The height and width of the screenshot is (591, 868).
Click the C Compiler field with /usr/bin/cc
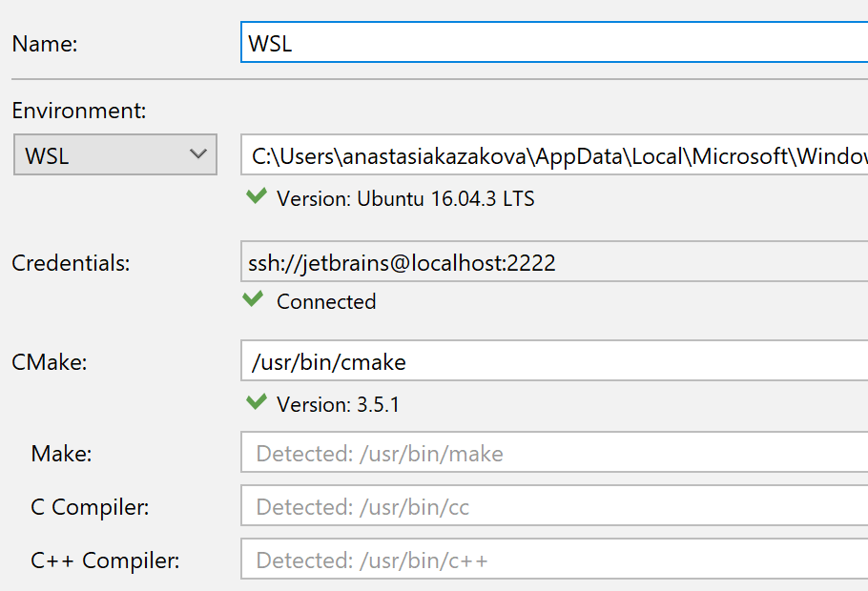[x=554, y=506]
